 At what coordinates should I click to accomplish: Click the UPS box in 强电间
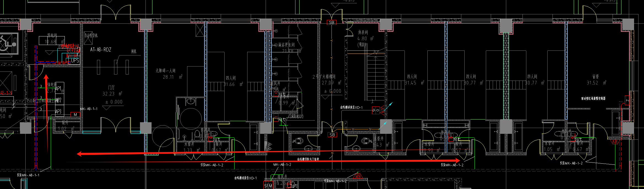coord(75,61)
